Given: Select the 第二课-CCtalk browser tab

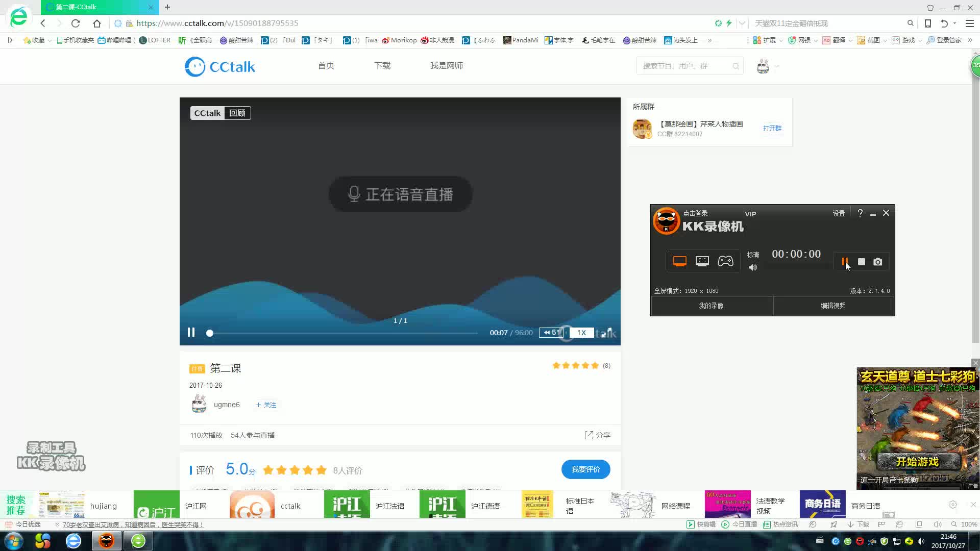Looking at the screenshot, I should click(100, 7).
